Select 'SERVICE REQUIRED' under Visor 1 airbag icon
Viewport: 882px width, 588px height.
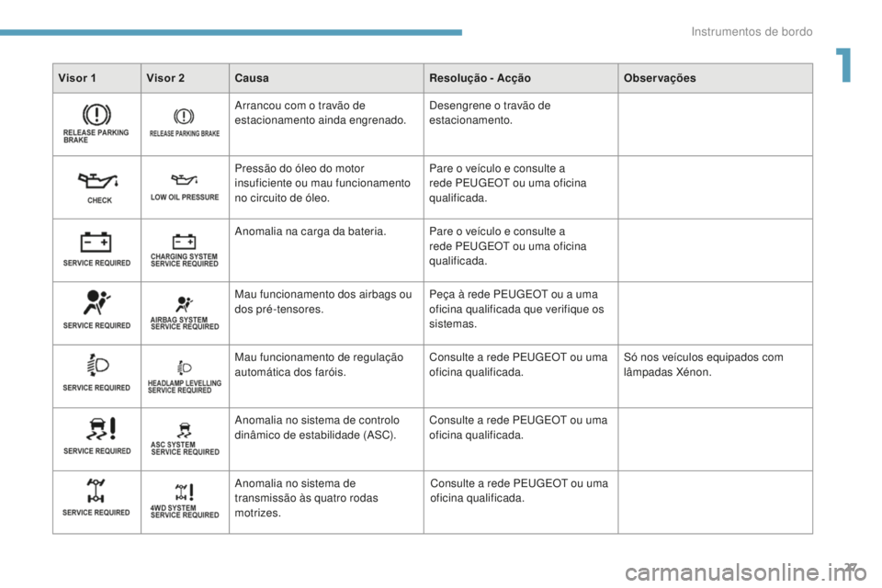tap(96, 325)
